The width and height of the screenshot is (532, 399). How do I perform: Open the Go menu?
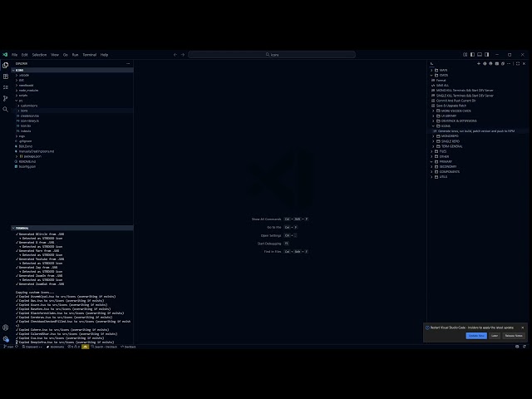click(66, 55)
